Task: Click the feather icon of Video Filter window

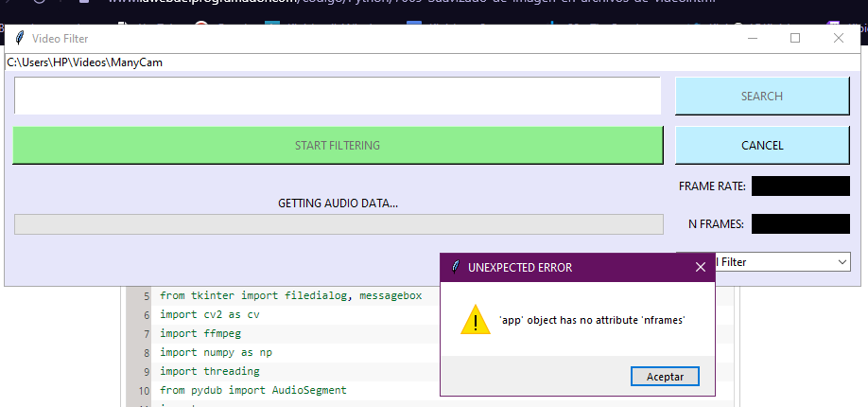Action: tap(20, 38)
